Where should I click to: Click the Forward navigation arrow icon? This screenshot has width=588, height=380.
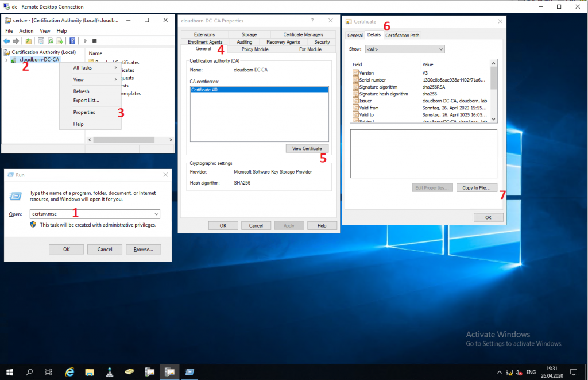pyautogui.click(x=16, y=41)
